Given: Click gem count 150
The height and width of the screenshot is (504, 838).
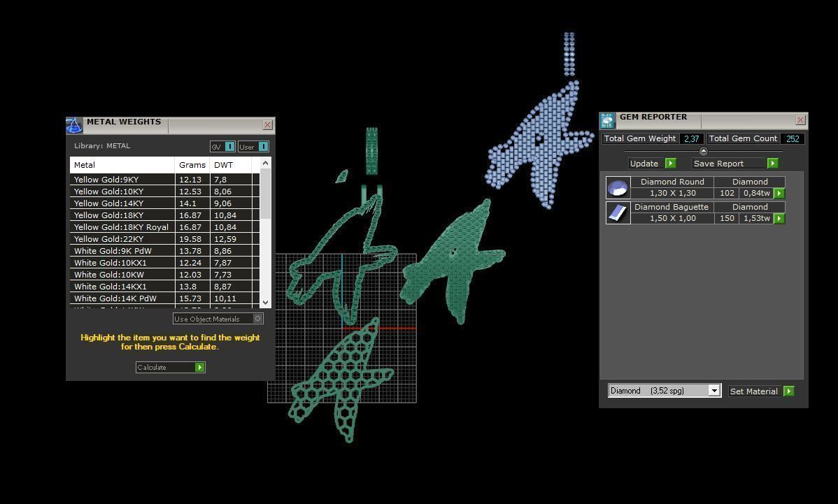Looking at the screenshot, I should point(727,218).
